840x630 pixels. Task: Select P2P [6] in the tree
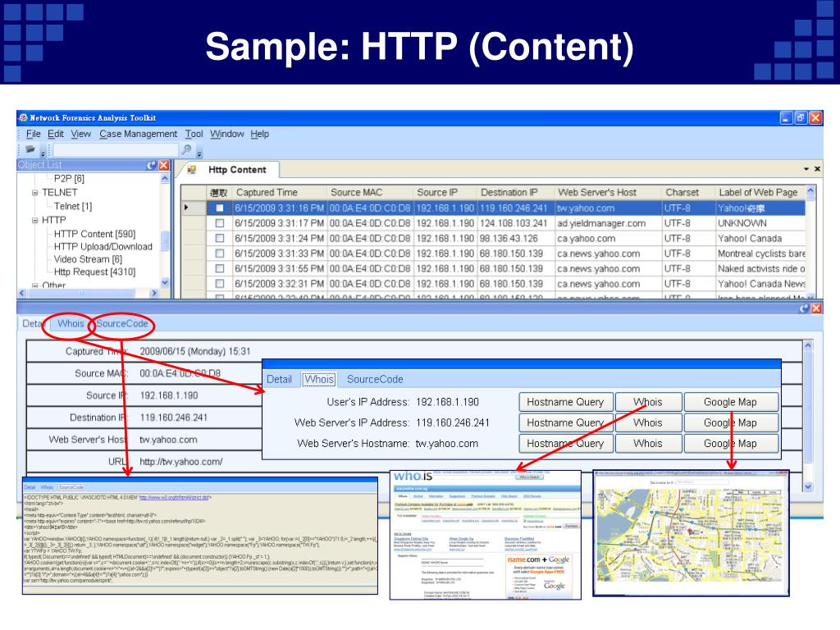click(69, 178)
